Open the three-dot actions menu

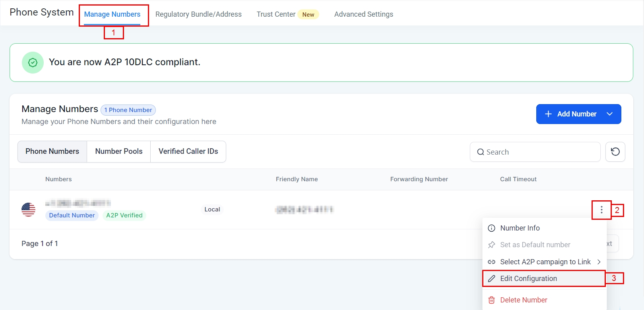coord(601,209)
